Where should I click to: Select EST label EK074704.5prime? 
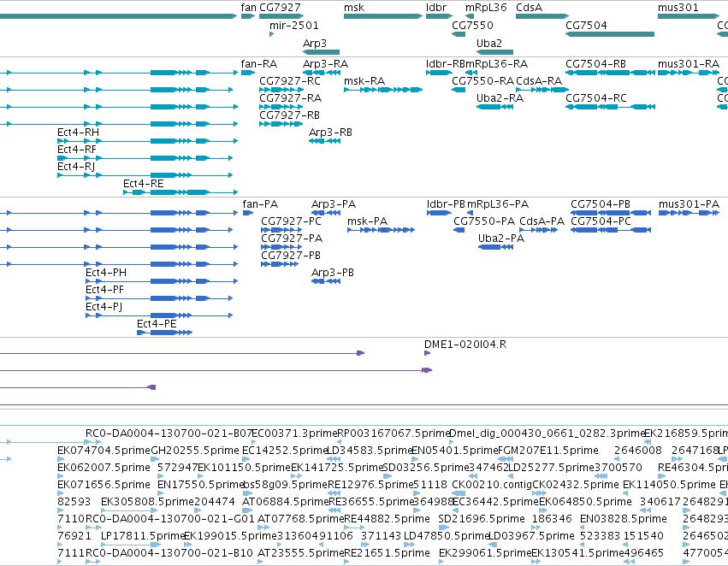pos(104,450)
